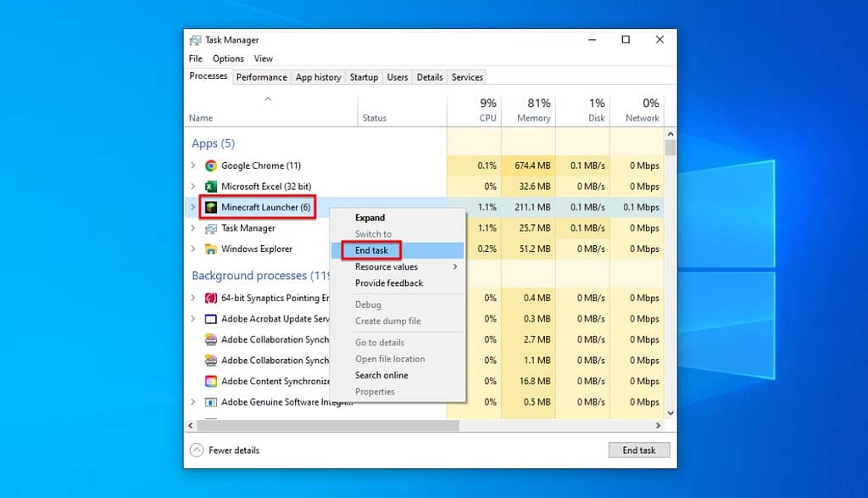Image resolution: width=868 pixels, height=498 pixels.
Task: Switch to the Details tab
Action: pyautogui.click(x=430, y=77)
